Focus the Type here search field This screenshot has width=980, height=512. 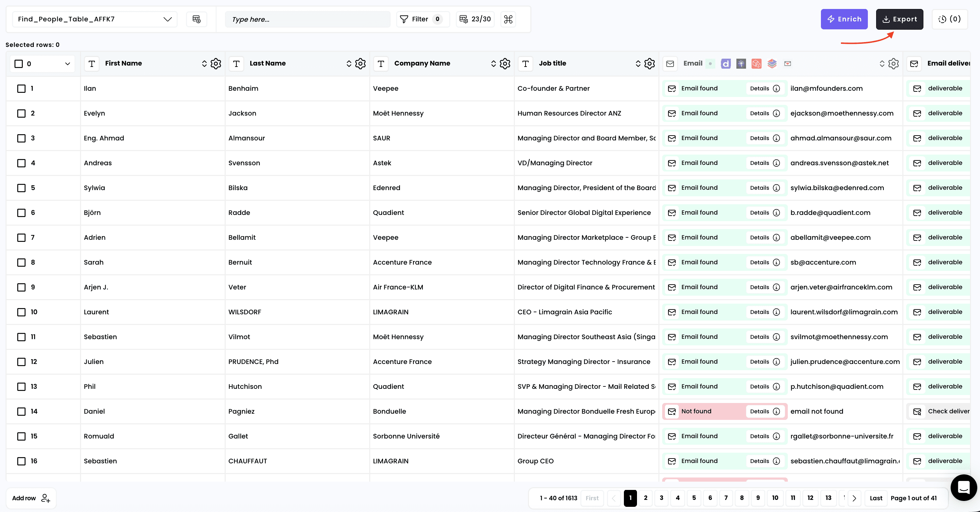pyautogui.click(x=307, y=19)
